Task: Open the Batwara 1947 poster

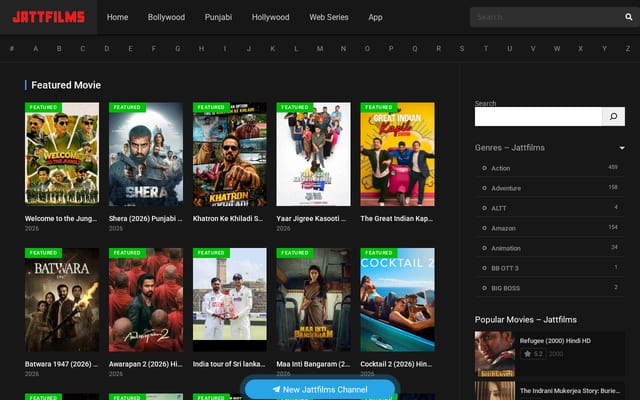Action: [x=62, y=300]
